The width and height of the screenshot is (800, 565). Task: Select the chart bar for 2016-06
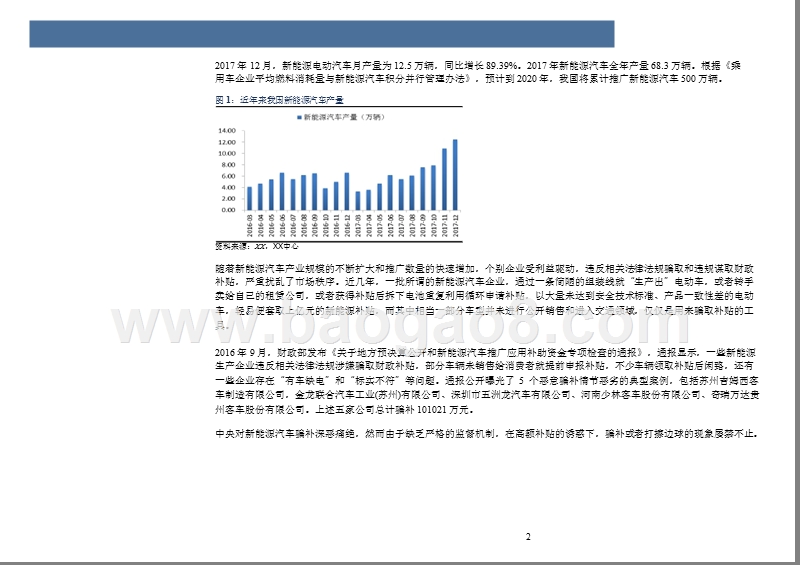point(282,191)
